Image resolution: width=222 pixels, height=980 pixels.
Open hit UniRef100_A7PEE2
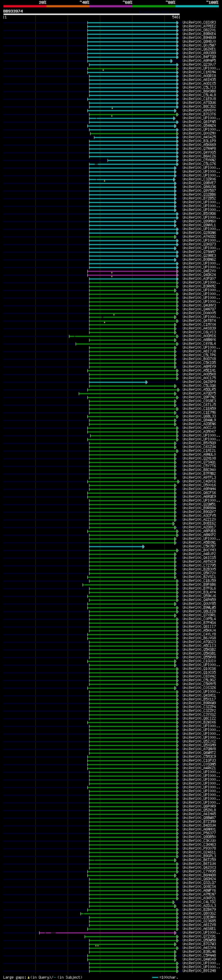point(199,26)
